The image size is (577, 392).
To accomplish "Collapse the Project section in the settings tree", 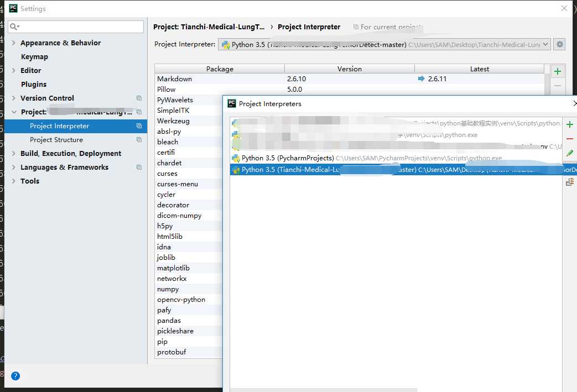I will [14, 112].
